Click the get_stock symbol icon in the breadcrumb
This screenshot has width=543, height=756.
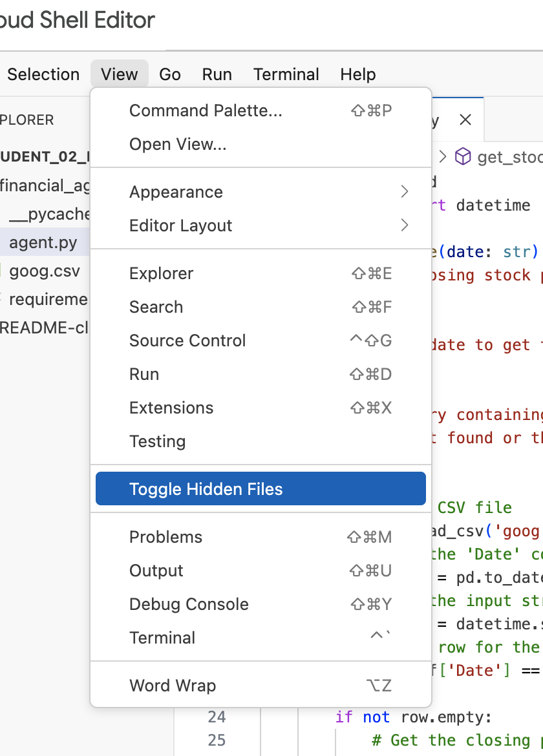[x=462, y=156]
